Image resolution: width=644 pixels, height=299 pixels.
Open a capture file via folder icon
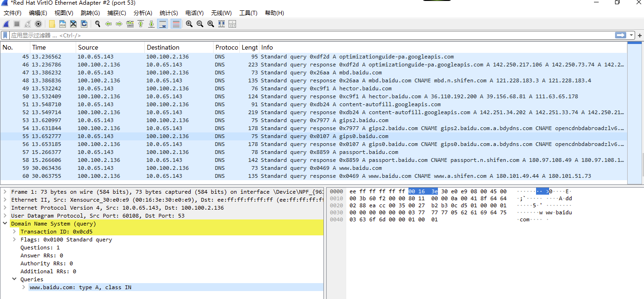click(x=51, y=24)
